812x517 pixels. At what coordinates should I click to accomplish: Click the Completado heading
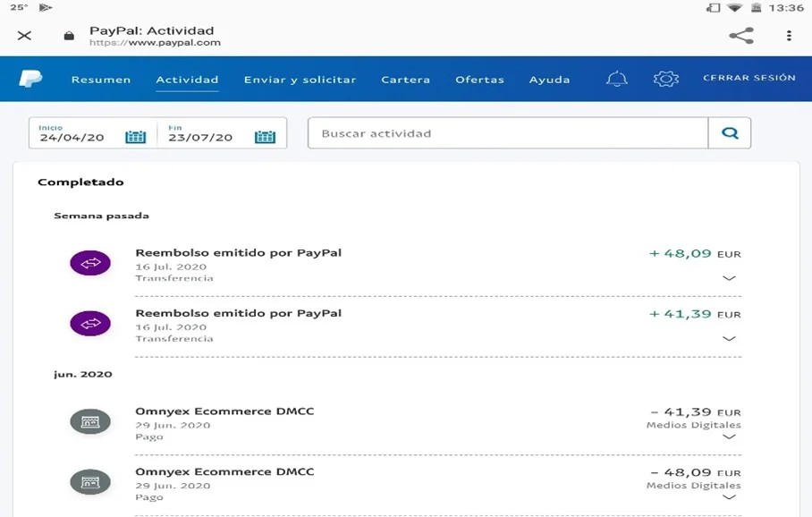[x=80, y=182]
